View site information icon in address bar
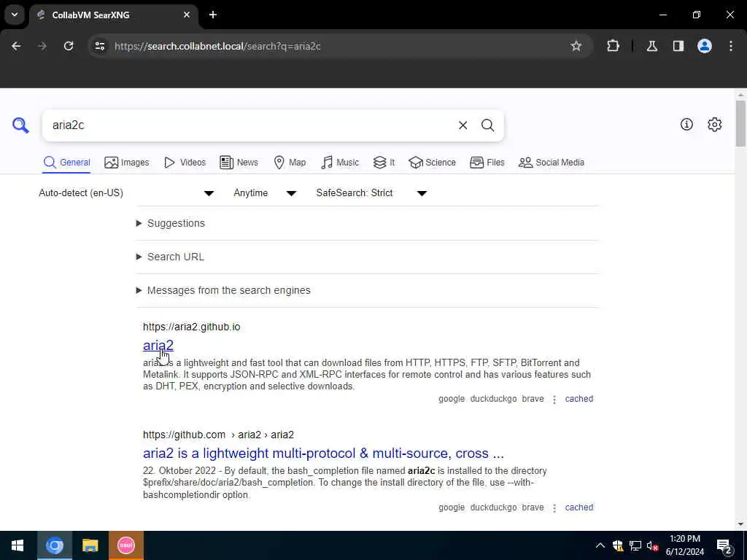747x560 pixels. 100,46
